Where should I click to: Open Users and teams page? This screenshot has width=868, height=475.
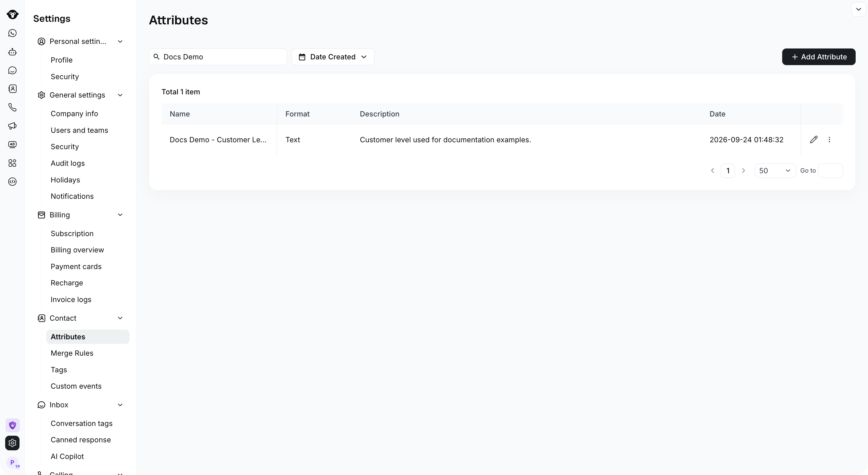[79, 130]
